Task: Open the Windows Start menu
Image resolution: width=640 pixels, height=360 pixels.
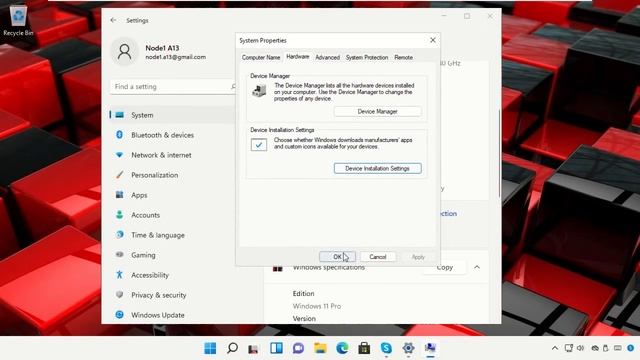Action: (x=210, y=348)
